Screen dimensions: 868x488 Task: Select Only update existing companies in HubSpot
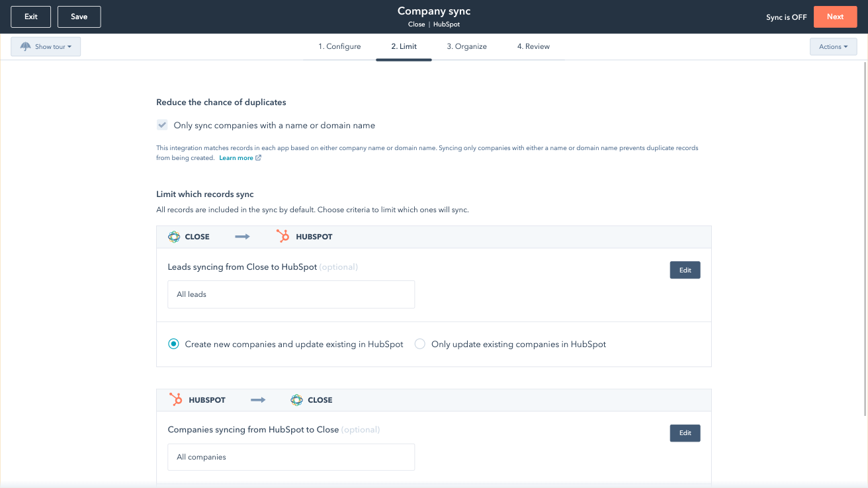coord(419,344)
